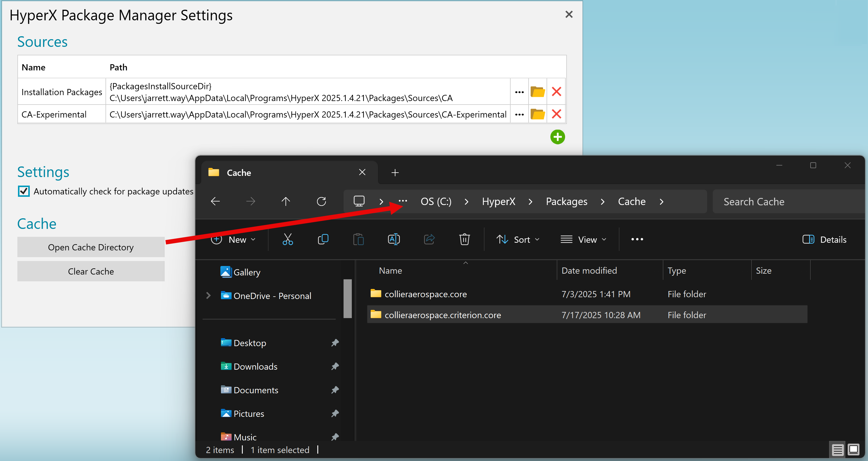This screenshot has width=868, height=461.
Task: Open browse options for Installation Packages source
Action: (519, 92)
